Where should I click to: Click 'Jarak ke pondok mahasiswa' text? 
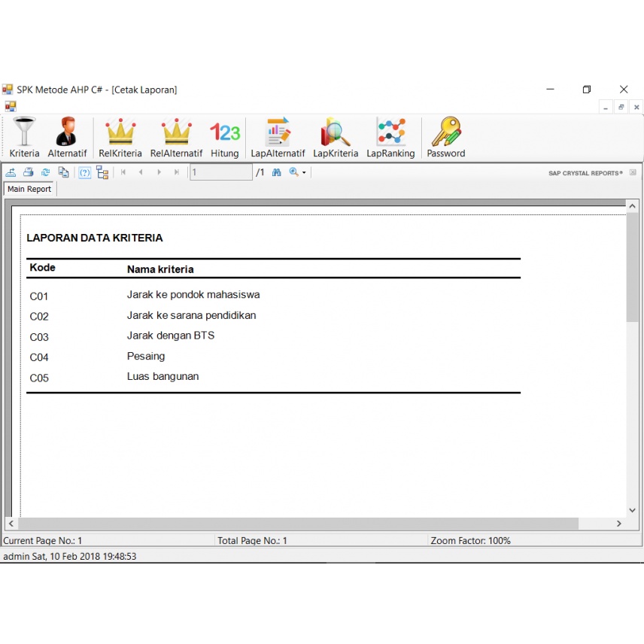click(193, 295)
